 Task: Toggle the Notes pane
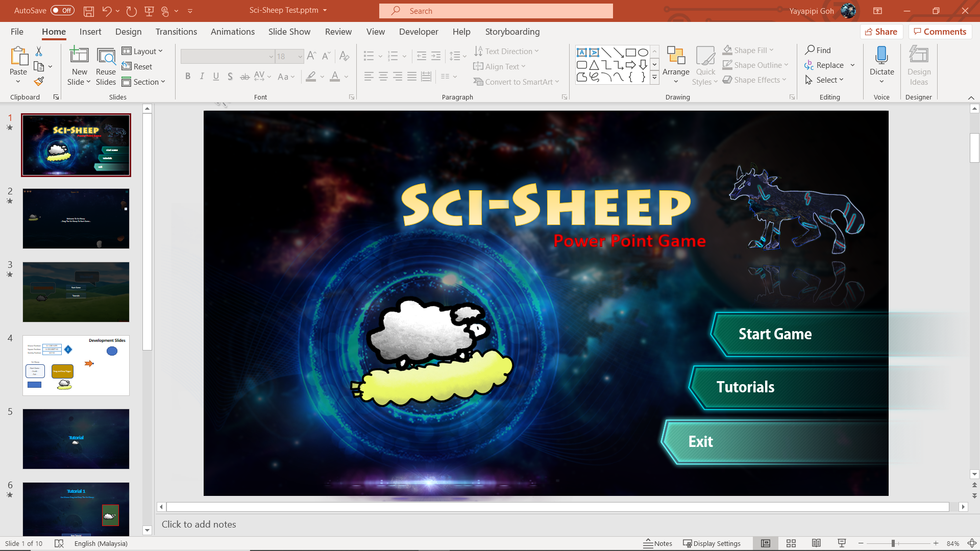coord(657,543)
